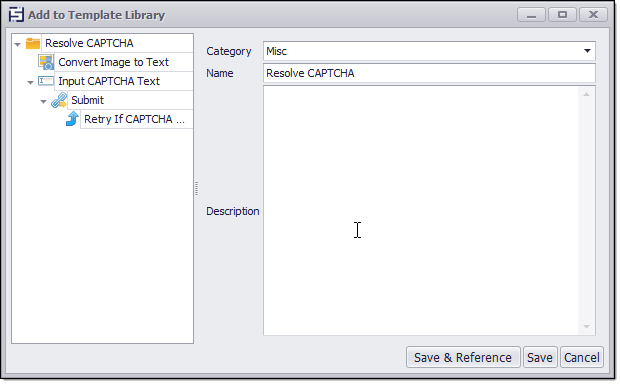Click the Description scrollbar down arrow
Image resolution: width=620 pixels, height=384 pixels.
coord(586,327)
